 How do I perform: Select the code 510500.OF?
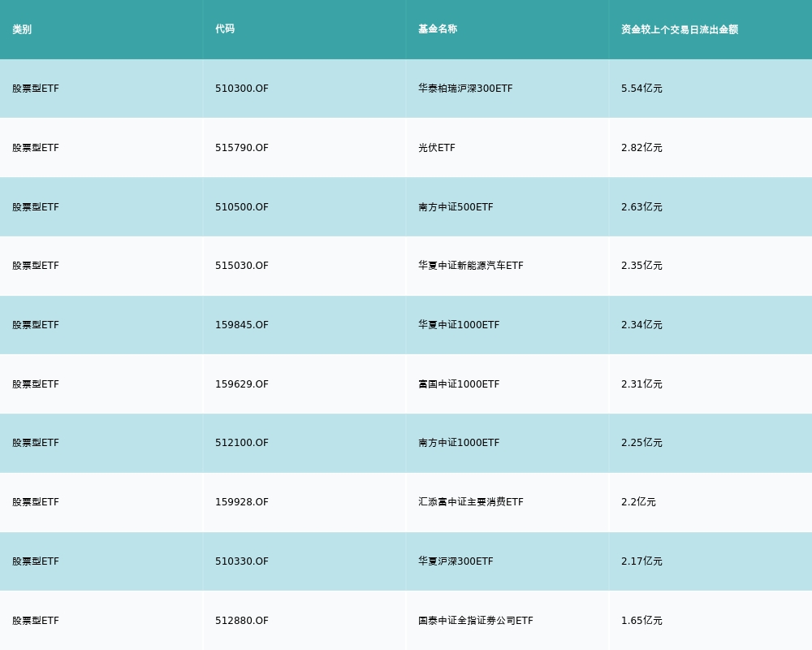(x=242, y=207)
